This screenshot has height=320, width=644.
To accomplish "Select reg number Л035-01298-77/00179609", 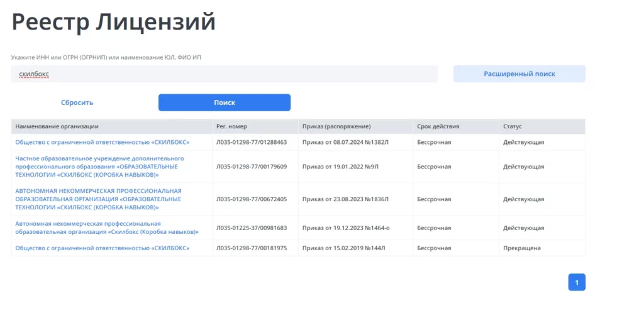I will click(x=252, y=167).
